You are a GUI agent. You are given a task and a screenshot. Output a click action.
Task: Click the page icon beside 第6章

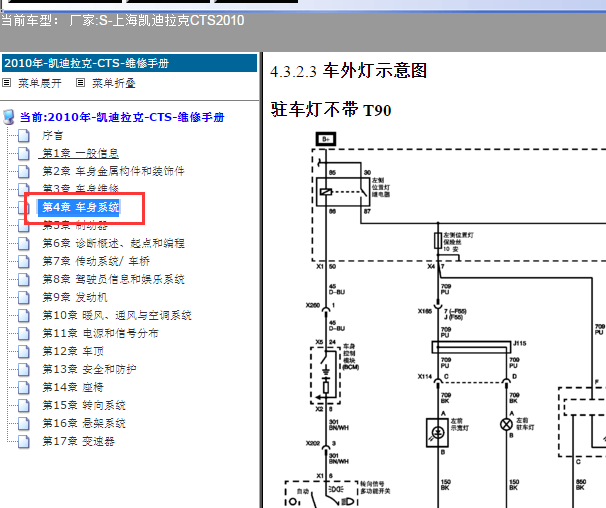24,243
